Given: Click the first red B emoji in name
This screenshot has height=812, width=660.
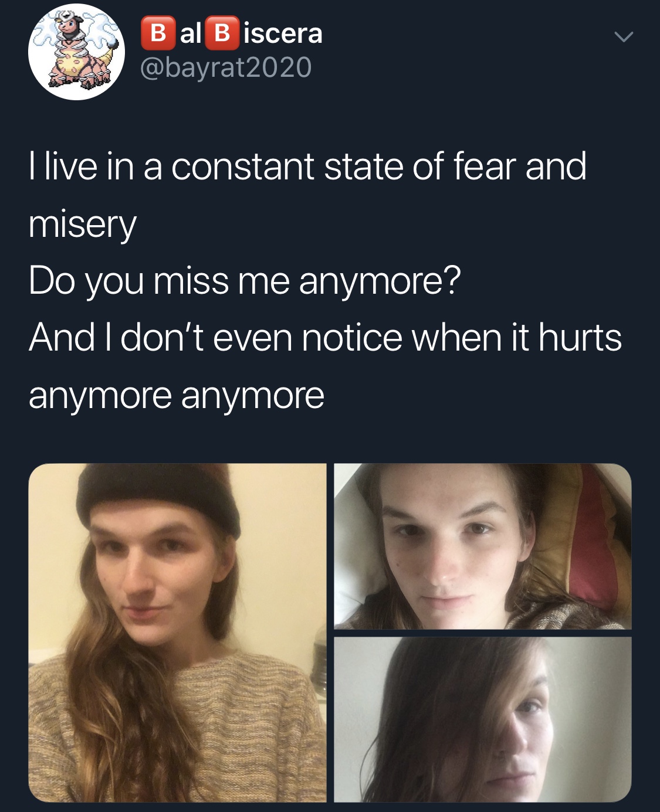Looking at the screenshot, I should [x=158, y=33].
